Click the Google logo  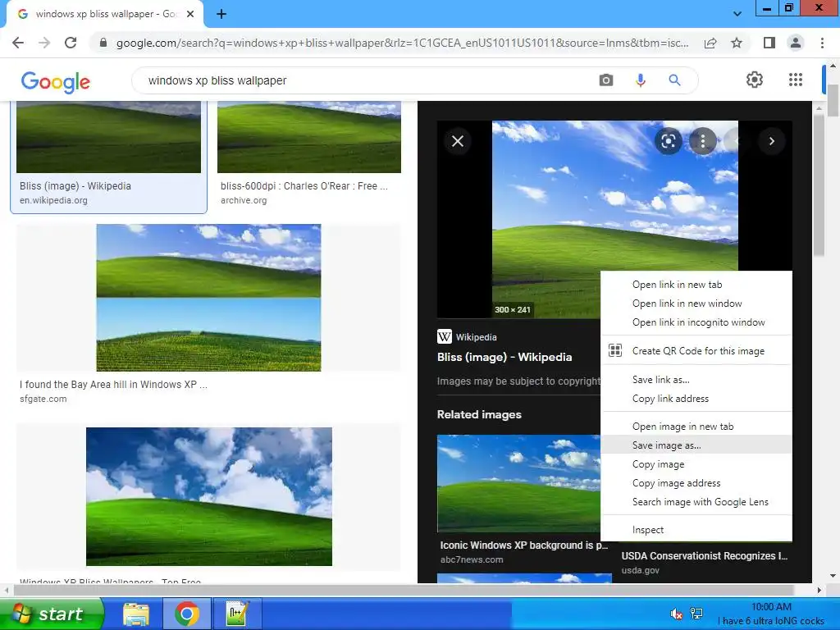point(56,82)
